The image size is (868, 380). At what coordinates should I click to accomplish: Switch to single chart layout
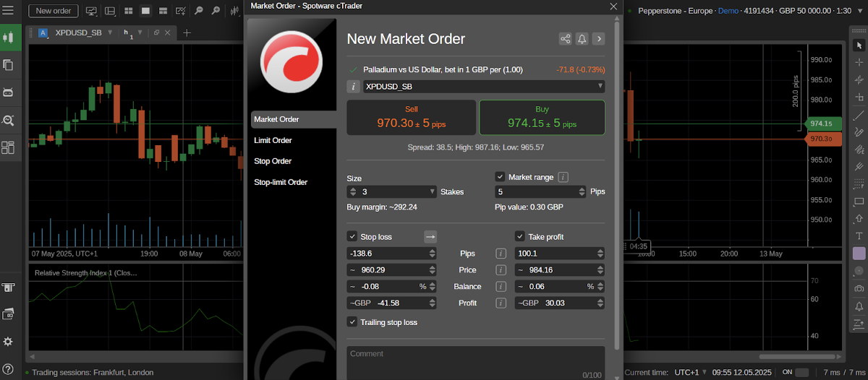tap(145, 11)
